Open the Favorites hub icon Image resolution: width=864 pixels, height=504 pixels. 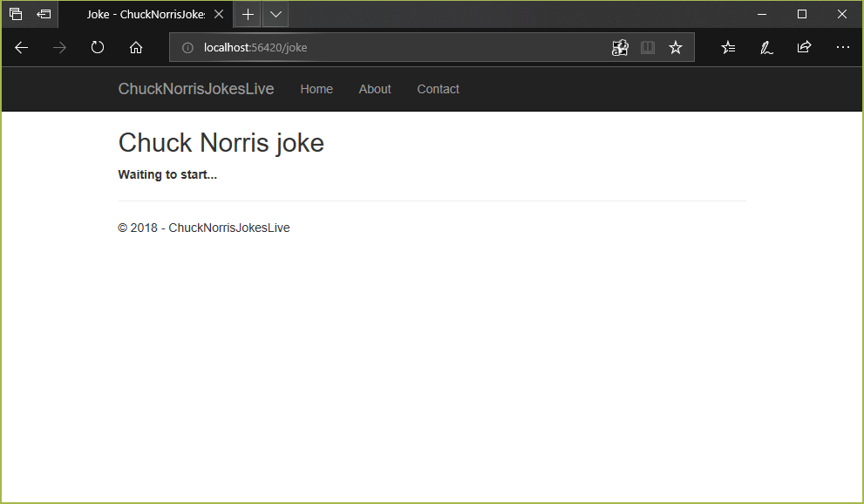click(x=728, y=48)
